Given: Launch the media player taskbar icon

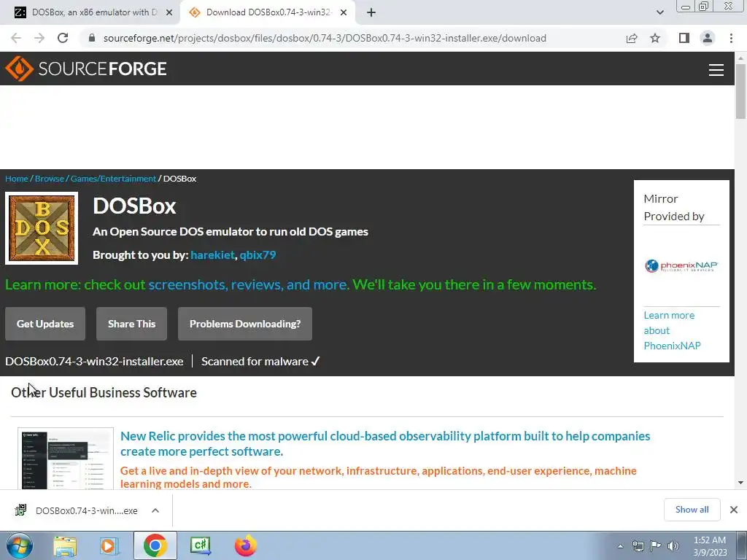Looking at the screenshot, I should pyautogui.click(x=109, y=545).
